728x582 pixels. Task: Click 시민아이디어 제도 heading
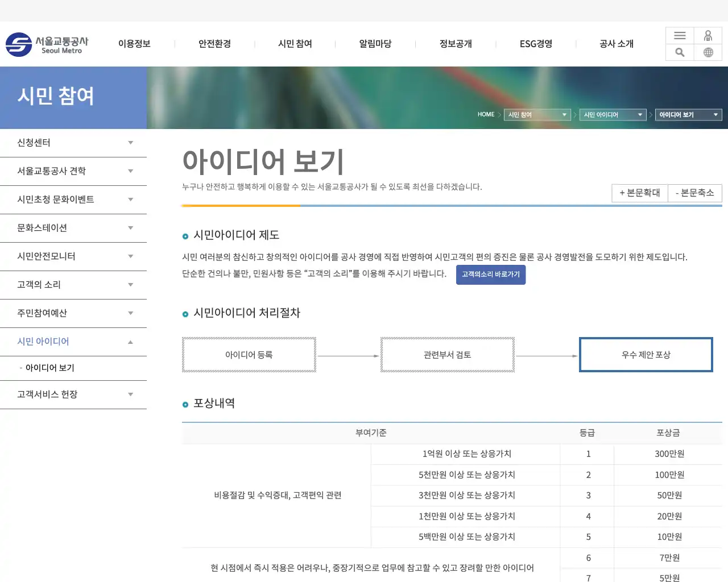pyautogui.click(x=237, y=235)
